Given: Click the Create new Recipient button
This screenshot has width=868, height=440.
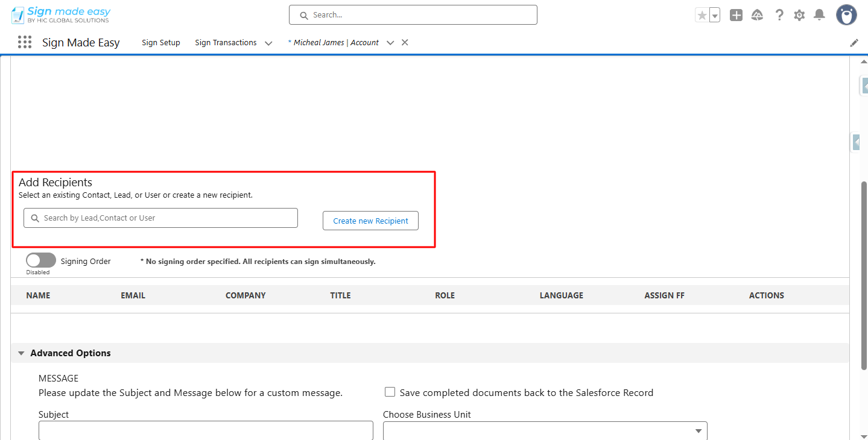Looking at the screenshot, I should click(x=370, y=221).
